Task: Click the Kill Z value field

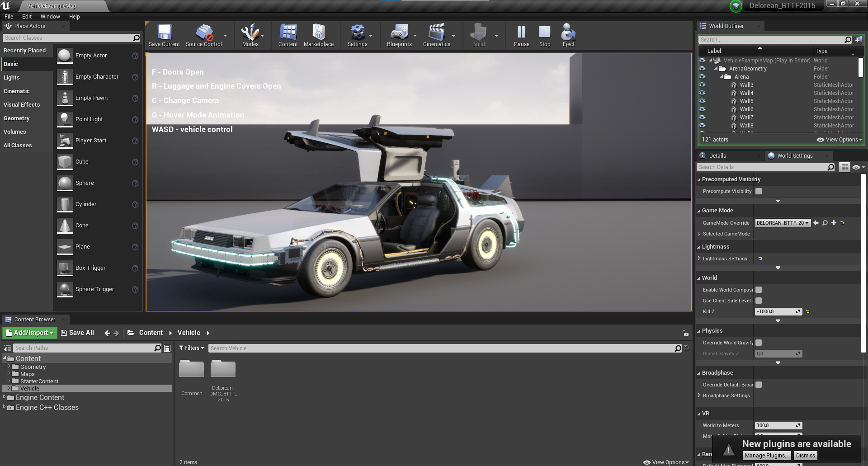Action: click(778, 311)
